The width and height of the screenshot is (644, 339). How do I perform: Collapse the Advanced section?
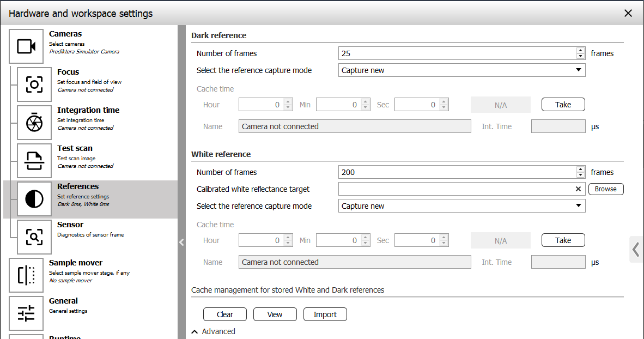tap(195, 331)
